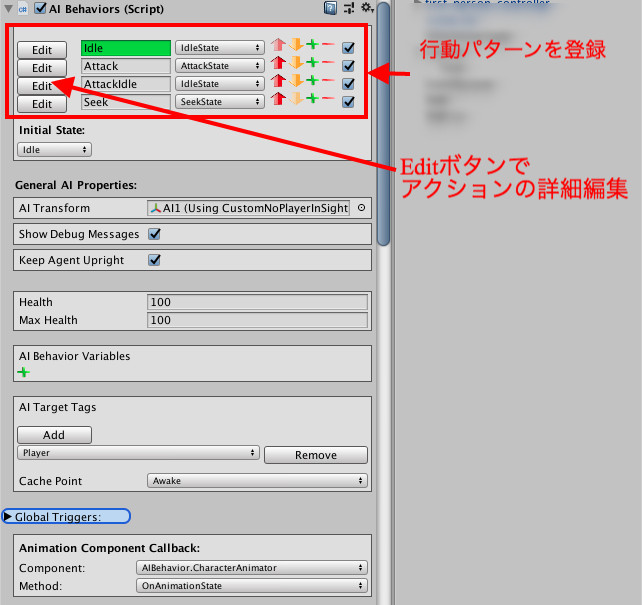Remove the Player target tag
The image size is (642, 605).
tap(316, 455)
